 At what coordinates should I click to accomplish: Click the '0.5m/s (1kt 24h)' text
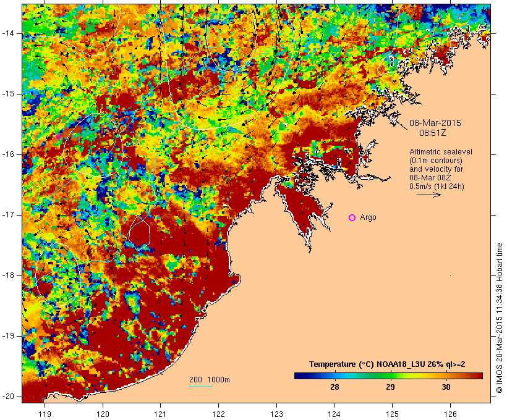(x=437, y=187)
